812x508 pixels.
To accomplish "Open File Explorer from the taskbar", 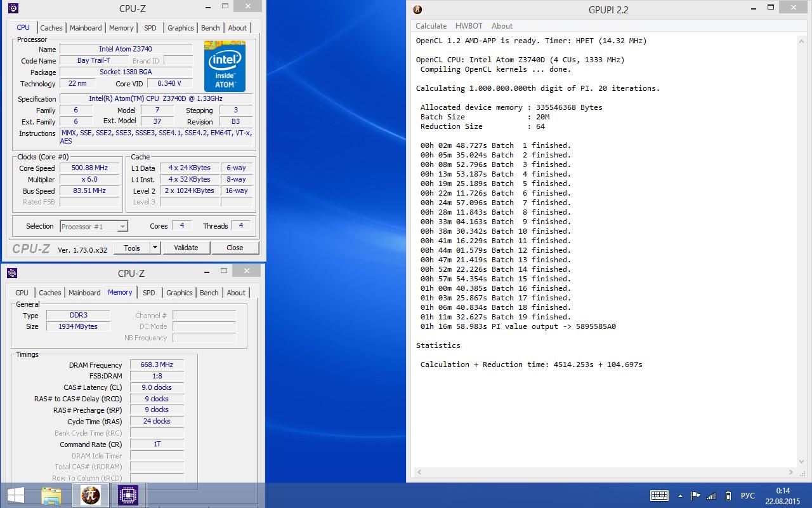I will click(51, 495).
